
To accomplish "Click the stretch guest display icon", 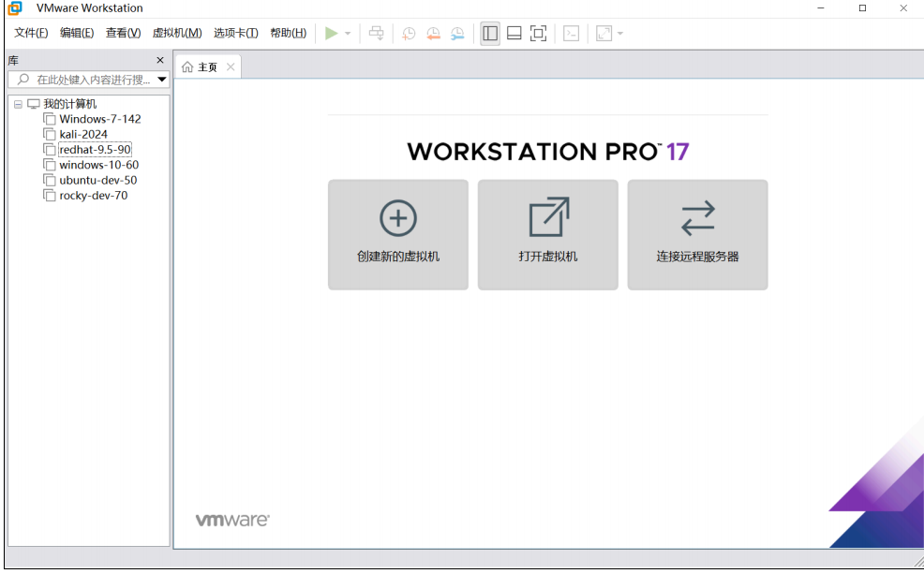I will (x=604, y=34).
